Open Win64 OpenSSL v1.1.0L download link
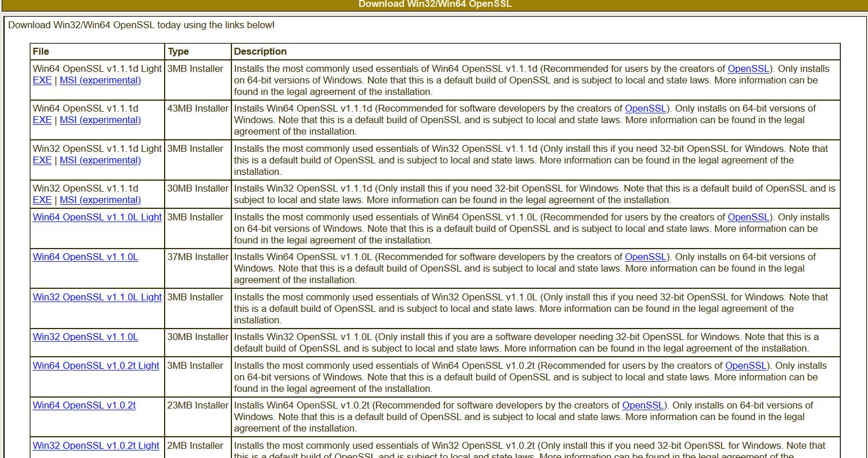Viewport: 868px width, 458px height. pos(85,257)
